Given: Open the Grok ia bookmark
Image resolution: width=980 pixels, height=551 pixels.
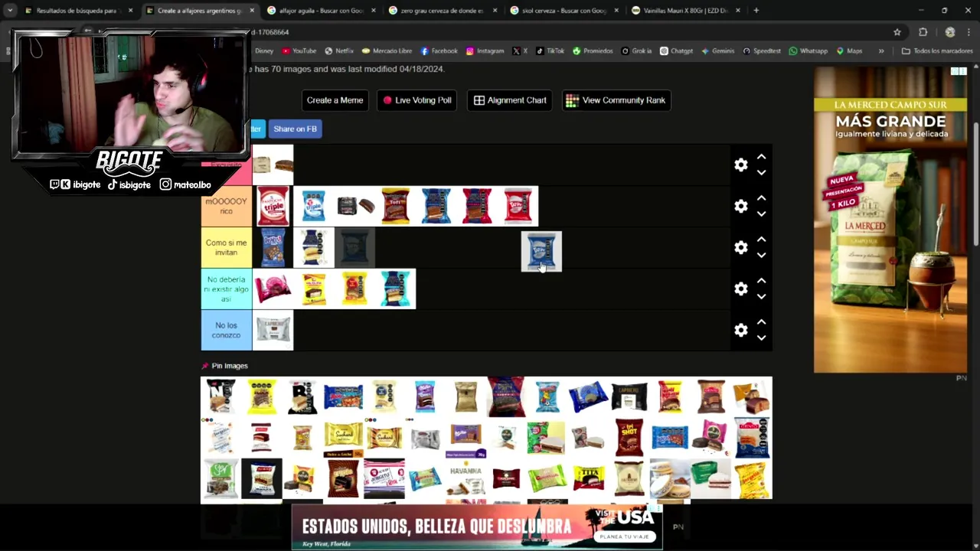Looking at the screenshot, I should pos(636,51).
